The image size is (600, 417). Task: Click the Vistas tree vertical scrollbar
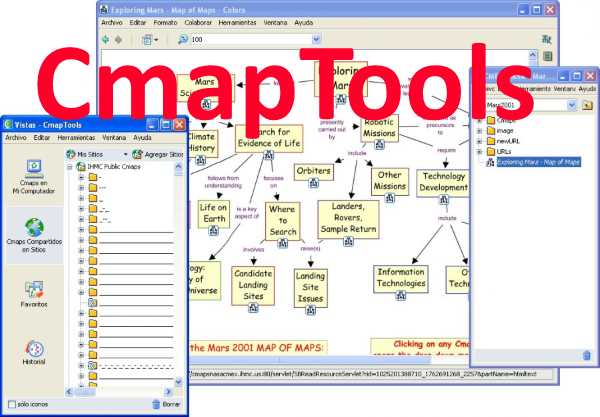click(x=178, y=274)
